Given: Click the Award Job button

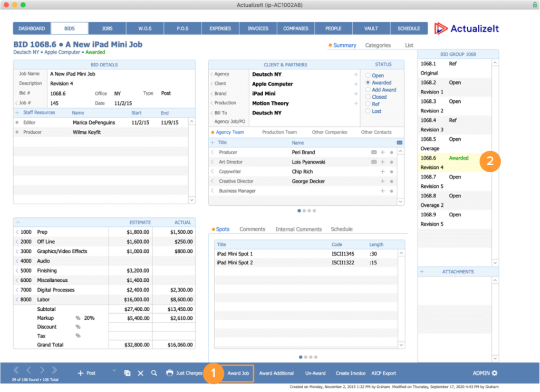Looking at the screenshot, I should pyautogui.click(x=238, y=374).
